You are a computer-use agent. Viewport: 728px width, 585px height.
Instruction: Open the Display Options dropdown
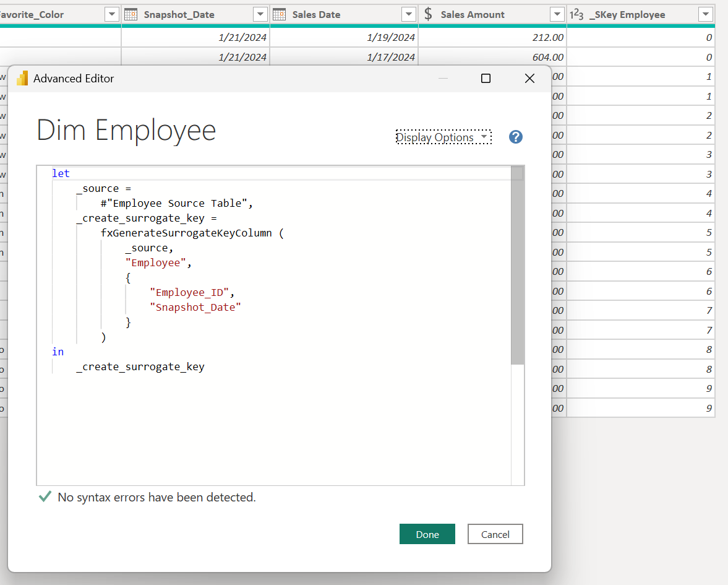(443, 137)
